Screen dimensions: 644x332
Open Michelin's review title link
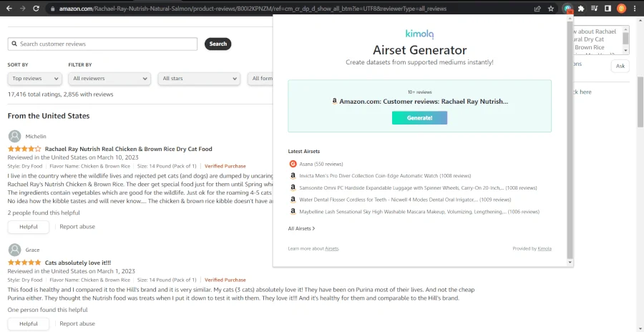click(x=129, y=149)
